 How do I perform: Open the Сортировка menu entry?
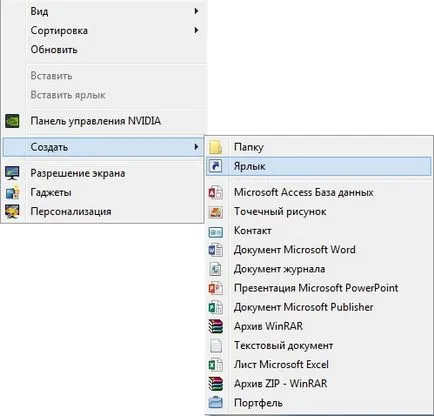pyautogui.click(x=104, y=30)
